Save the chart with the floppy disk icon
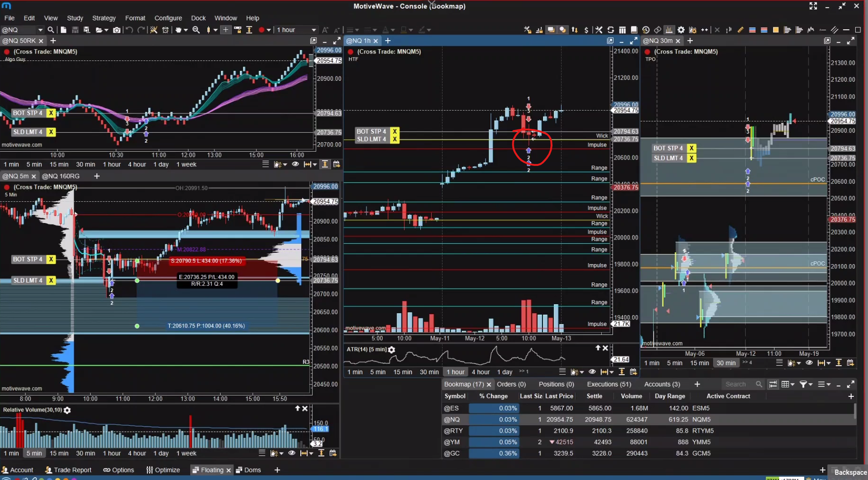The image size is (868, 480). (x=75, y=30)
